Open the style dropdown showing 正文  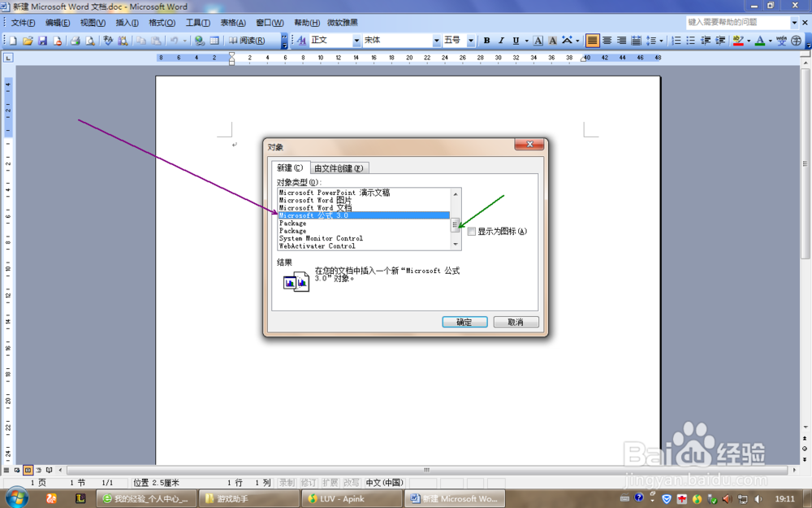(356, 41)
